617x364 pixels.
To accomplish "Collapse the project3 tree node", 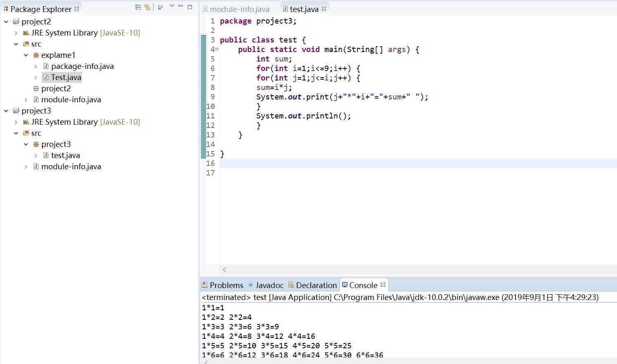I will click(x=6, y=111).
